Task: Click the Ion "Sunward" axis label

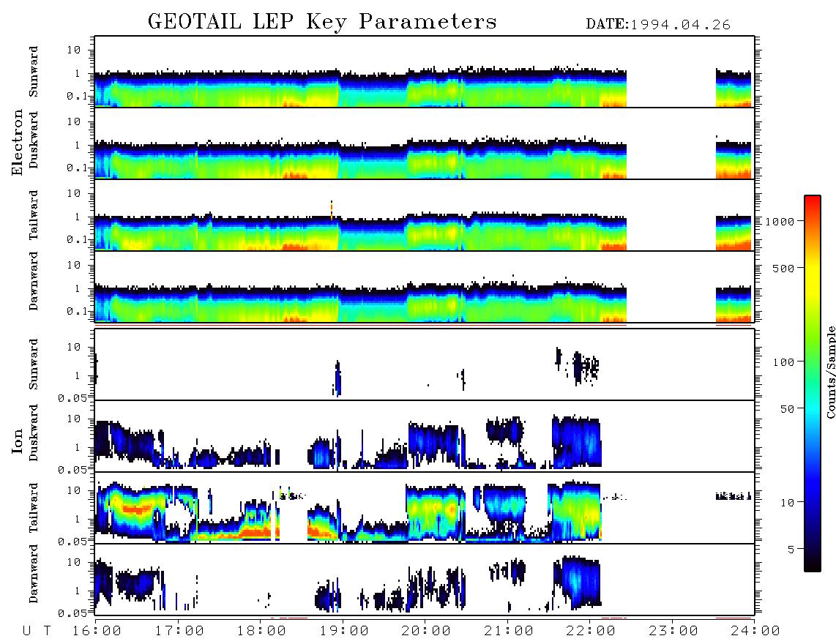Action: point(34,364)
